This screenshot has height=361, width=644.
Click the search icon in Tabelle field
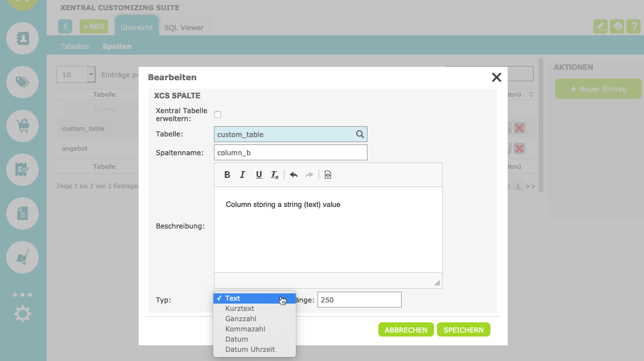click(360, 134)
